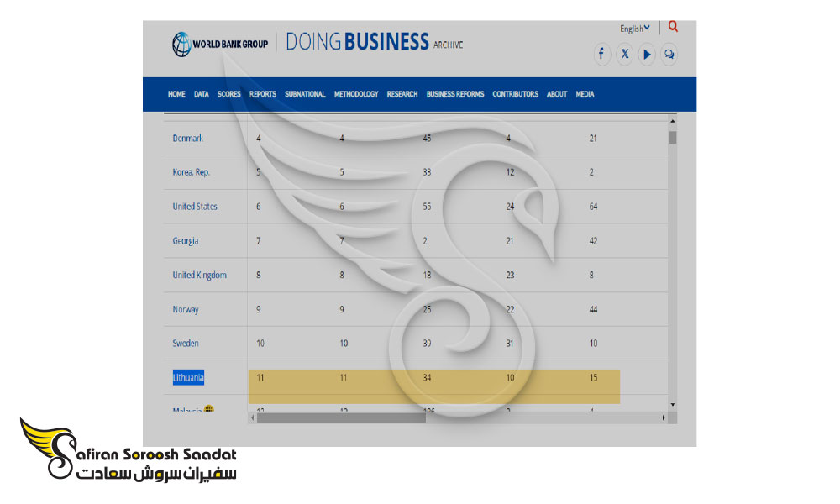The image size is (840, 504).
Task: Click value 23 in the United Kingdom row
Action: (510, 275)
